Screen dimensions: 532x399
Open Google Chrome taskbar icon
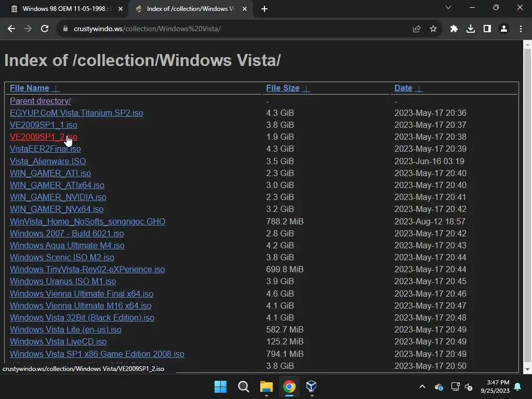289,387
